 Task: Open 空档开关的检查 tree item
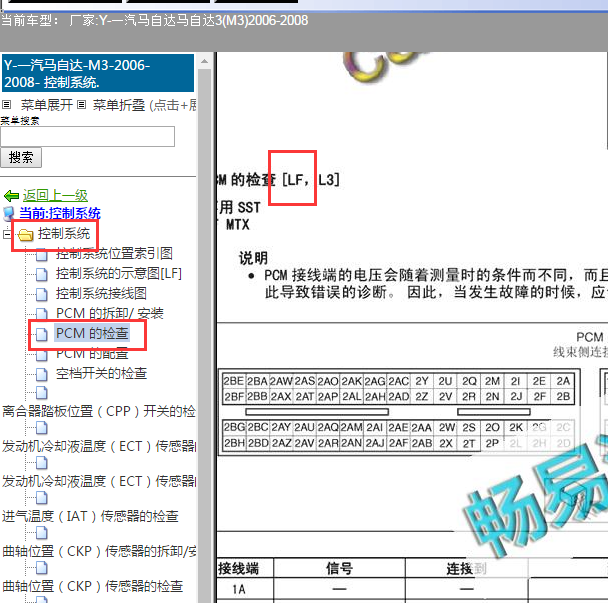[101, 373]
